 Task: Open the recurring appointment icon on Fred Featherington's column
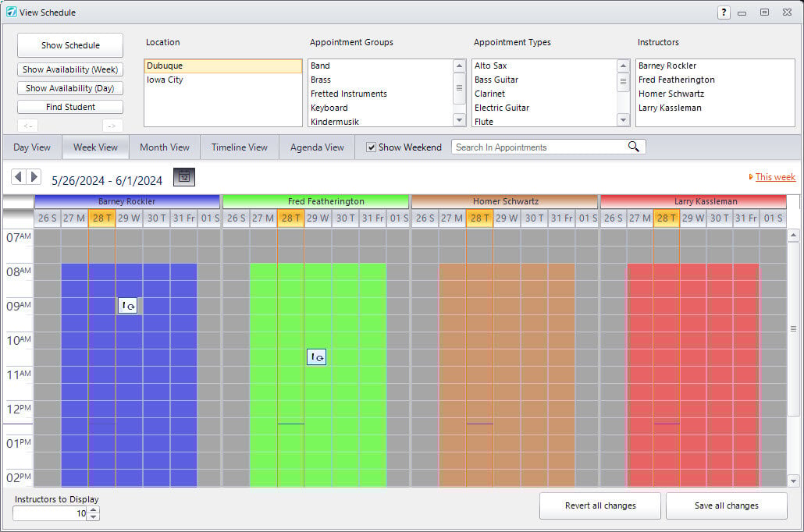coord(315,356)
